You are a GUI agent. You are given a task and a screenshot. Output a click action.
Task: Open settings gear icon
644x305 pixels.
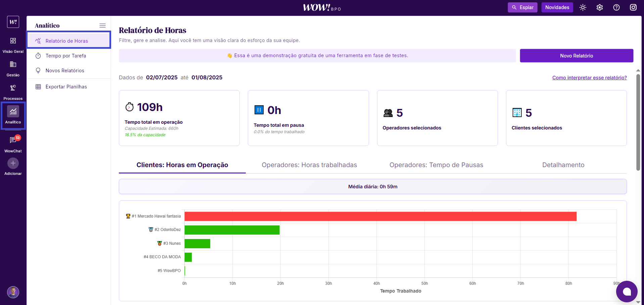[600, 7]
